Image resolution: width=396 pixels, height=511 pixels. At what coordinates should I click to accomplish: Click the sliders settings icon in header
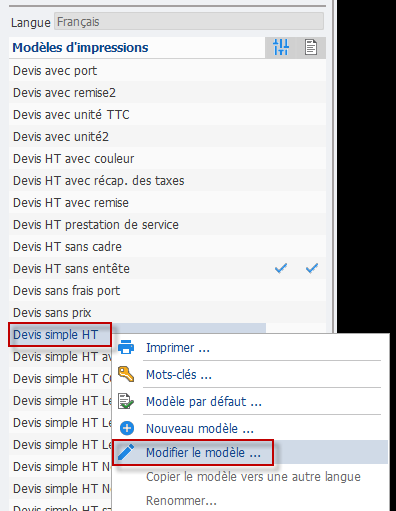[x=281, y=47]
